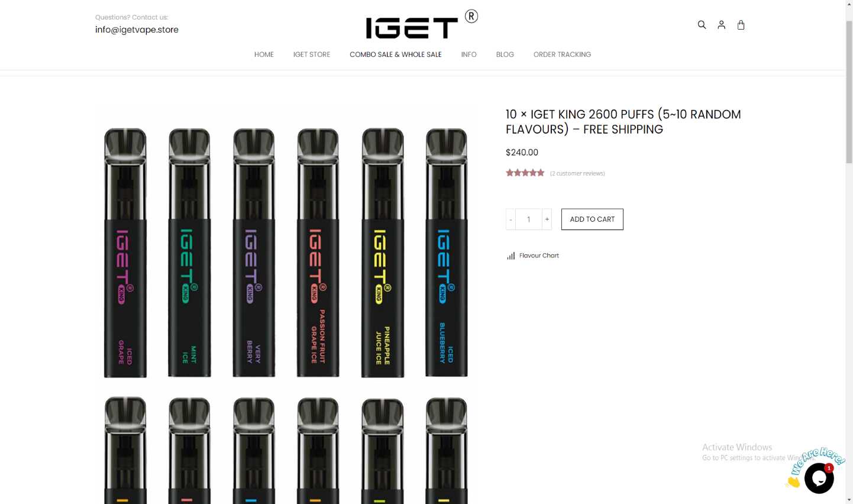Open the 2 customer reviews link
853x504 pixels.
[577, 173]
